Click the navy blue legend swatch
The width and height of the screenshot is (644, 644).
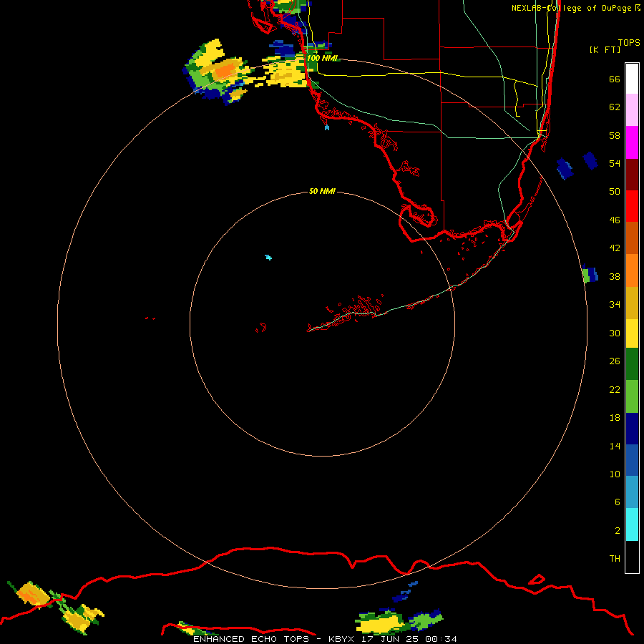point(632,429)
